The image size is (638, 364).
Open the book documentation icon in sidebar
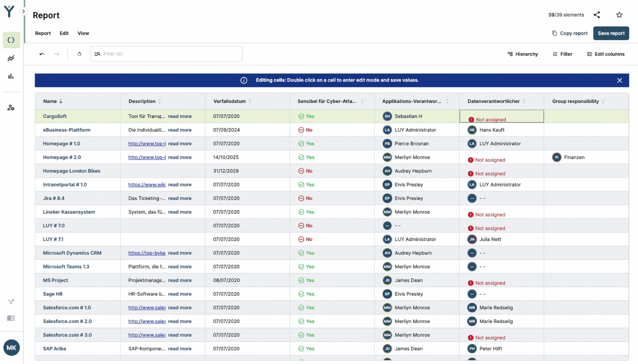point(11,318)
